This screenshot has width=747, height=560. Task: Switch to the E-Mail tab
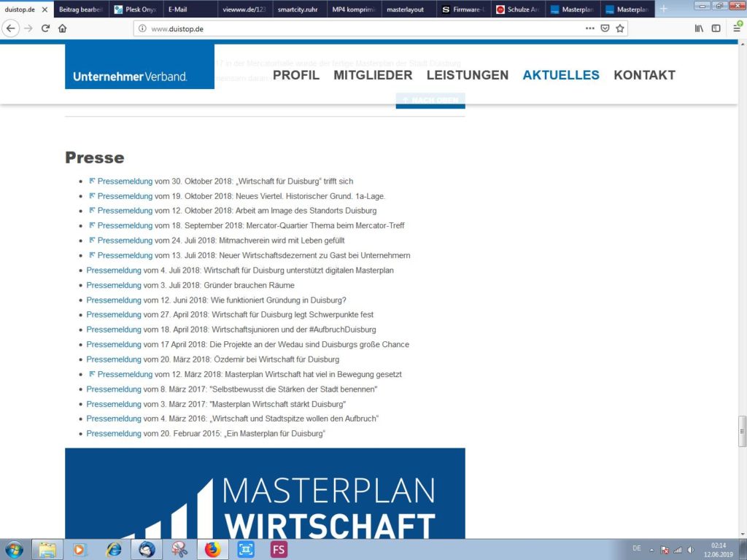pos(190,9)
